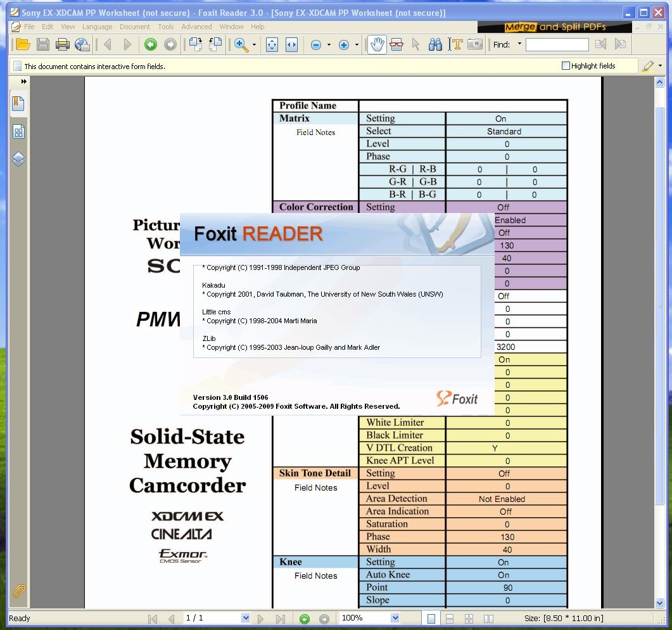Switch to continuous page layout
Viewport: 672px width, 630px height.
[450, 619]
